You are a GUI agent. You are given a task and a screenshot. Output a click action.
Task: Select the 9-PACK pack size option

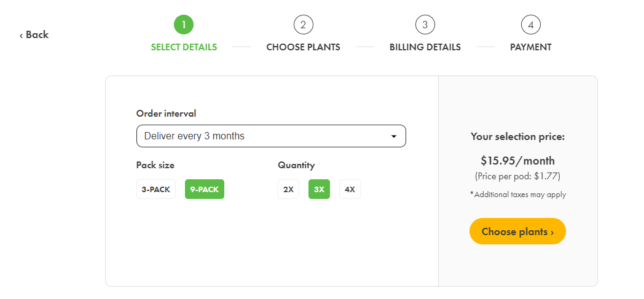point(205,189)
